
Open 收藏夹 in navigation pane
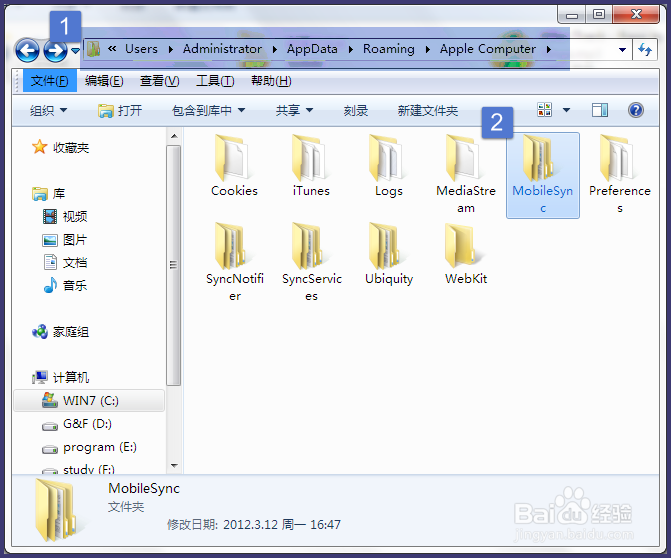pyautogui.click(x=61, y=148)
